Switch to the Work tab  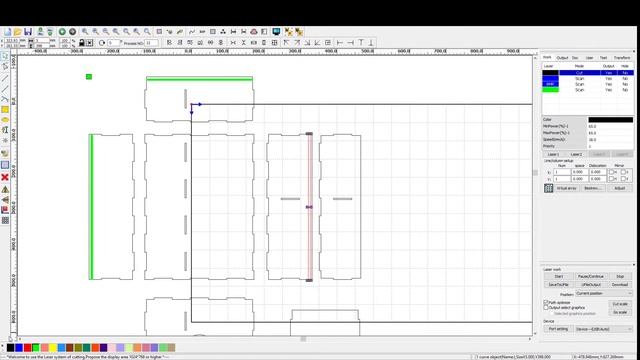coord(547,58)
